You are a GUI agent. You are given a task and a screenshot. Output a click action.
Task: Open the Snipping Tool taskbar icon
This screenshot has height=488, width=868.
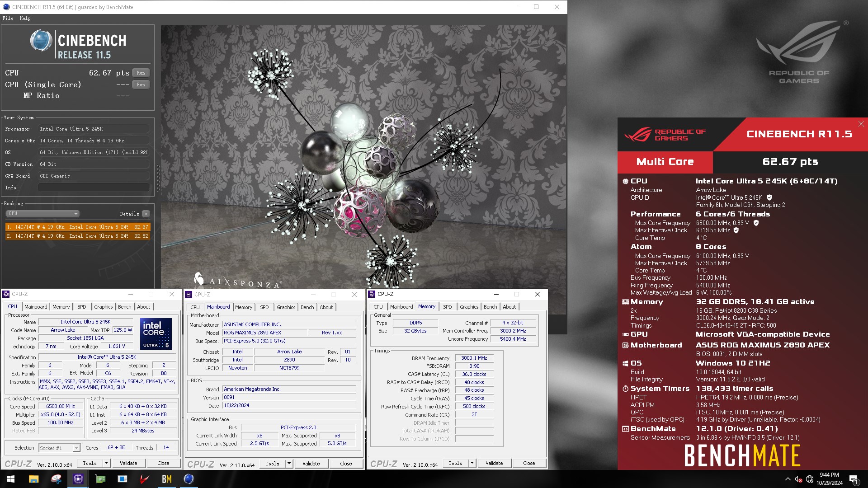[56, 479]
